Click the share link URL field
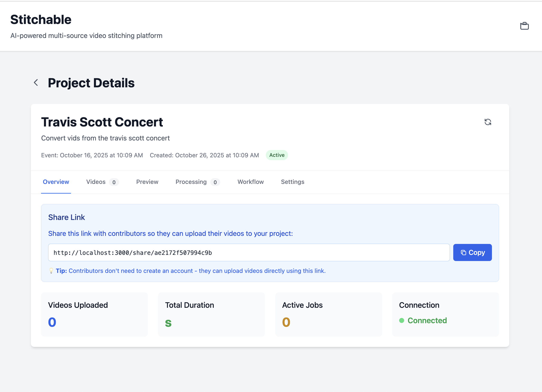 248,253
